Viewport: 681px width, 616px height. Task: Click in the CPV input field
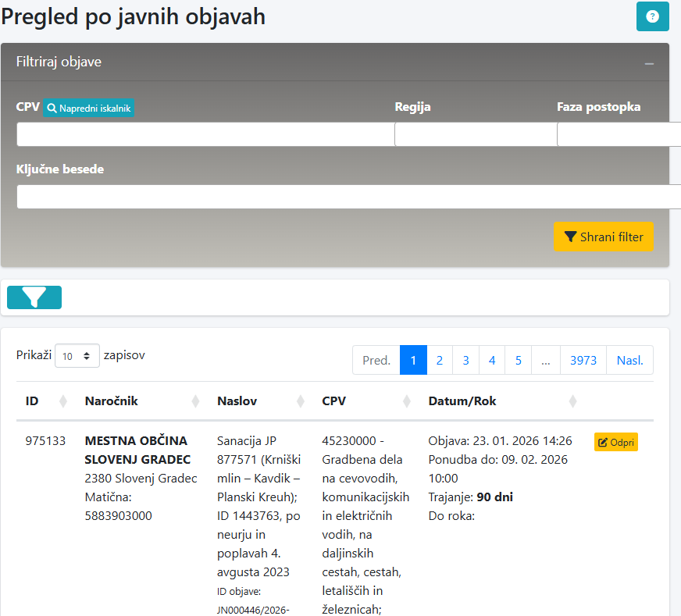(x=205, y=134)
